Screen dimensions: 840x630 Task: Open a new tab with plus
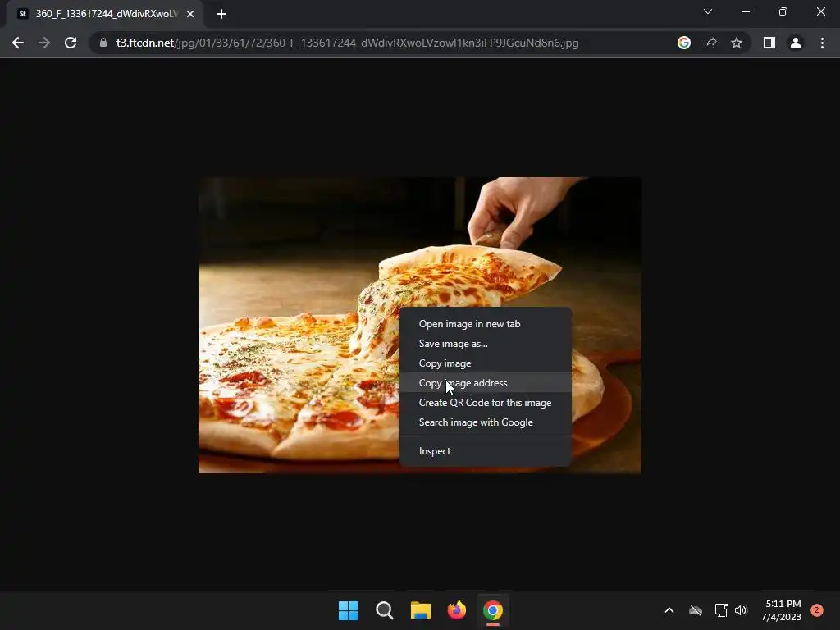coord(221,14)
